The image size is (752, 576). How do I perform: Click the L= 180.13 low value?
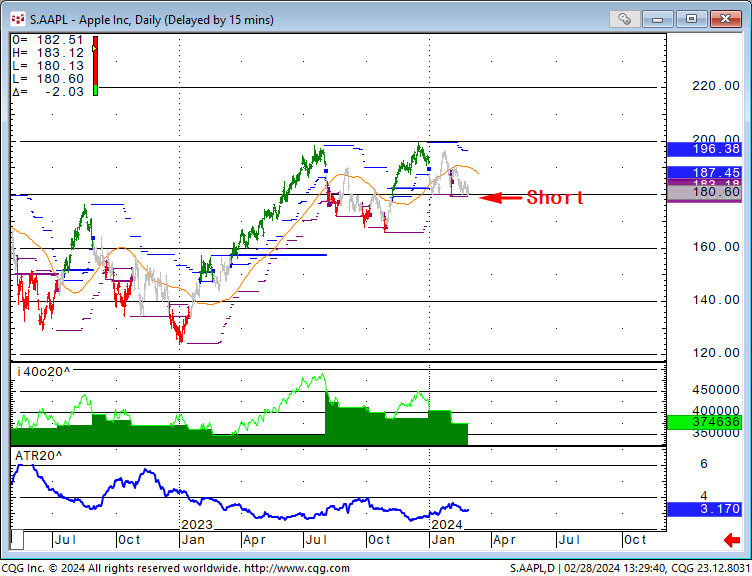pos(48,66)
